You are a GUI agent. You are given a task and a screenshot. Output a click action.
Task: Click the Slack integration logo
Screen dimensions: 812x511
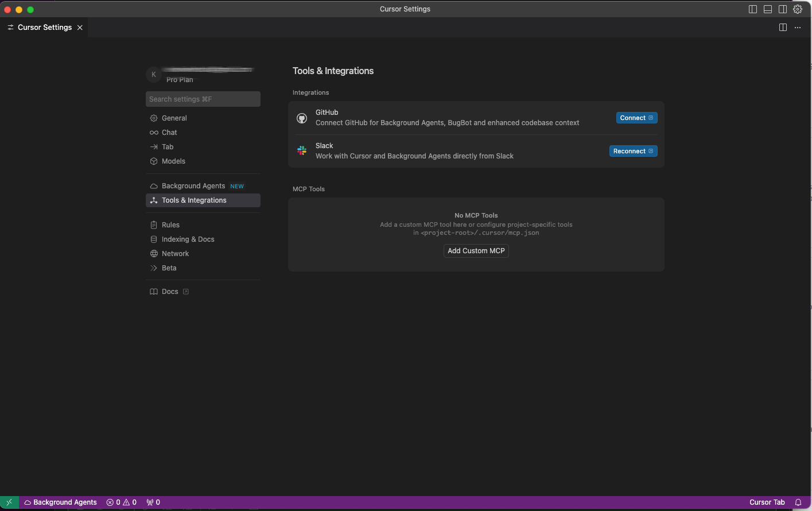pyautogui.click(x=302, y=150)
